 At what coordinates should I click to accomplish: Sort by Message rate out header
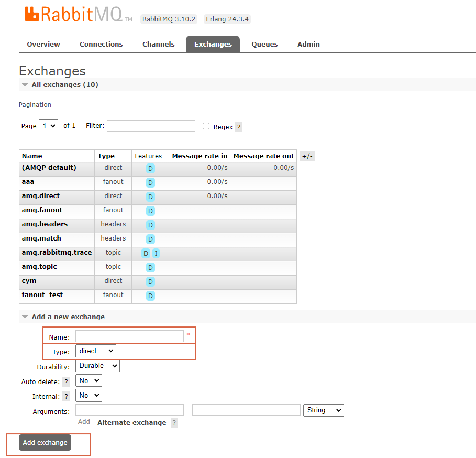click(263, 156)
